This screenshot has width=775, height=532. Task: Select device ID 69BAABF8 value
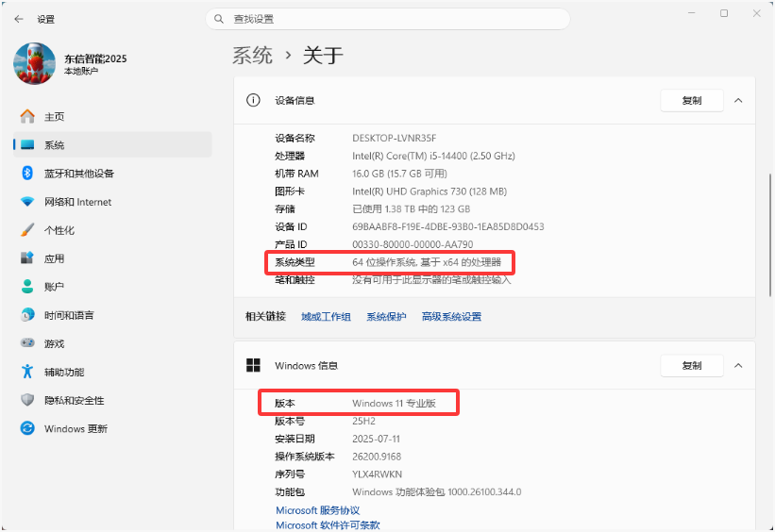click(448, 227)
